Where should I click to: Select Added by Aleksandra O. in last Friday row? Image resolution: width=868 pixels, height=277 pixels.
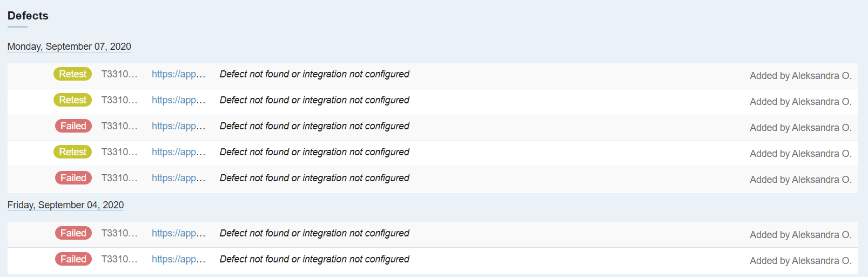800,261
